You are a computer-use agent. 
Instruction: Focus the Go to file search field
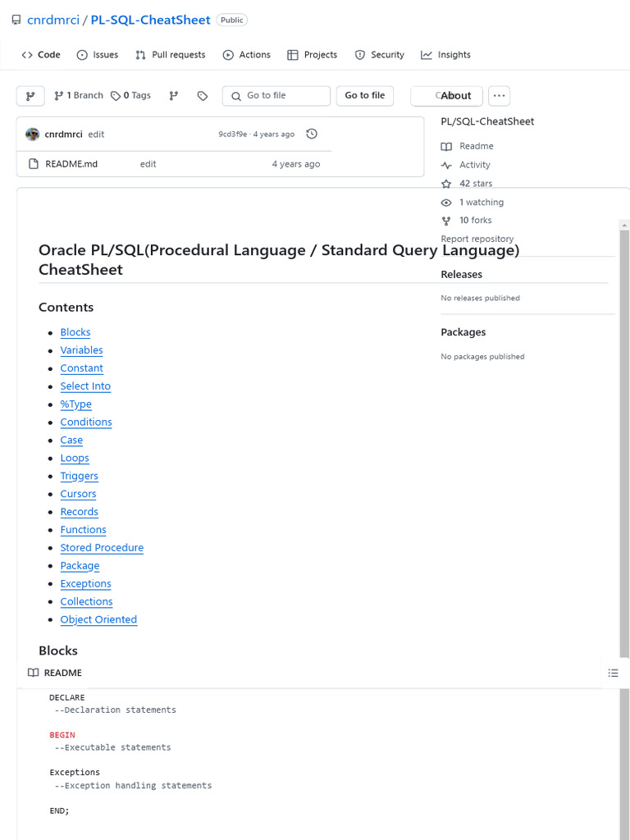coord(277,96)
